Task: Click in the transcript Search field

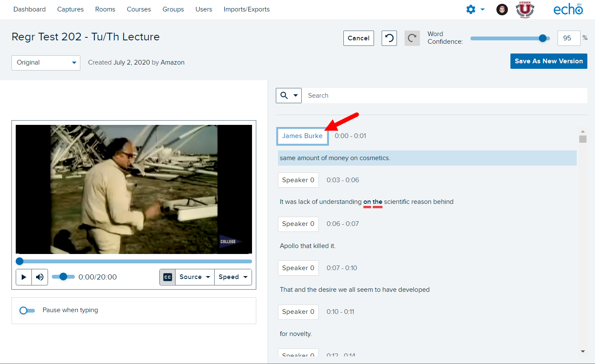Action: click(444, 96)
